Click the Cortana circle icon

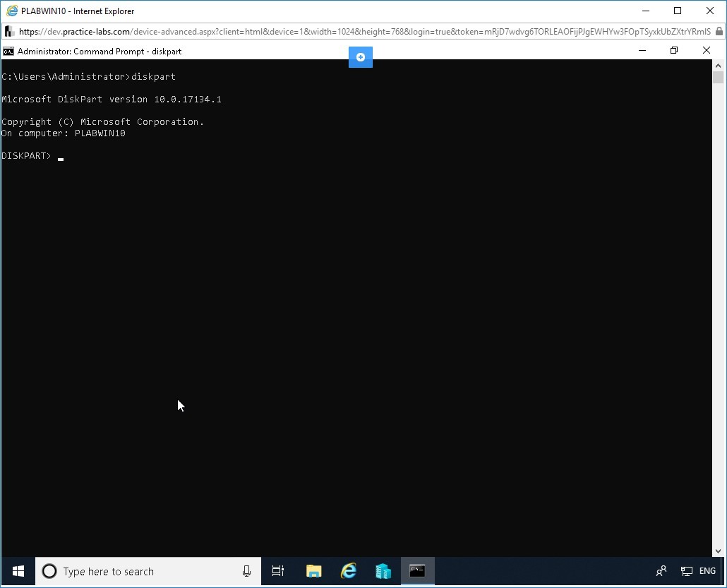(49, 571)
